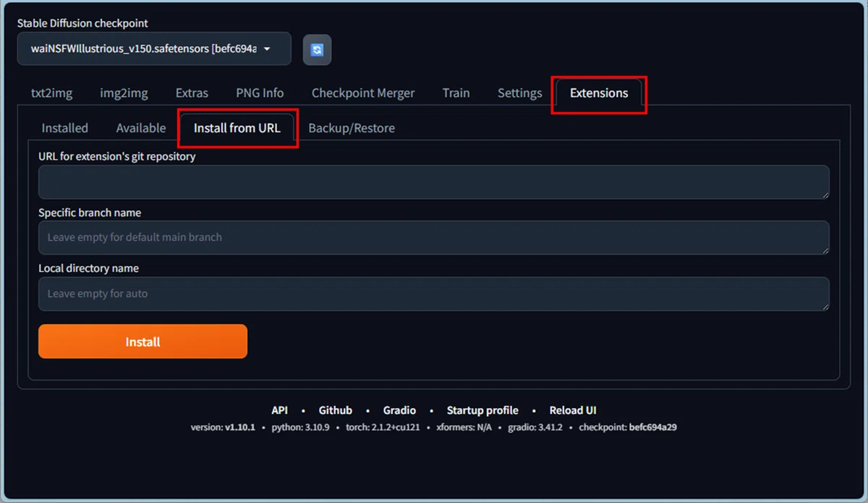Click the checkpoint befc694a29 footer text

[628, 428]
